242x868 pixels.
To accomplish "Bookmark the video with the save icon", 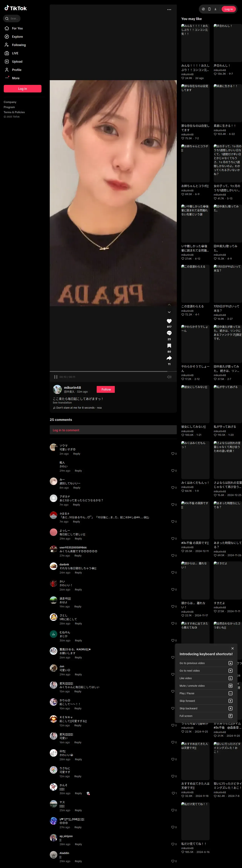I will pos(169,346).
